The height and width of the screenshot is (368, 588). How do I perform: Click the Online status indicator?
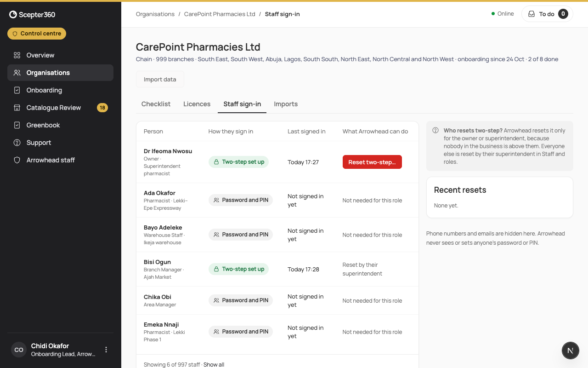503,14
